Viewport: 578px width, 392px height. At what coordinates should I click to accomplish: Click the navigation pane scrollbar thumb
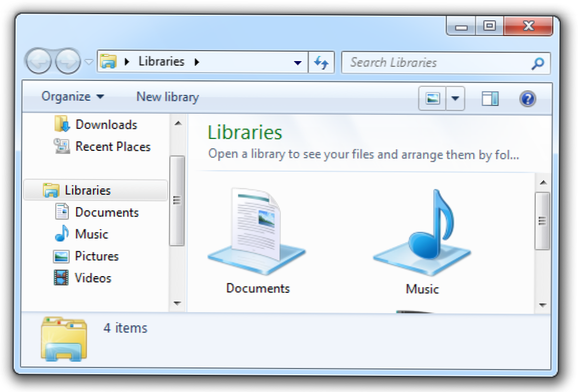point(177,200)
